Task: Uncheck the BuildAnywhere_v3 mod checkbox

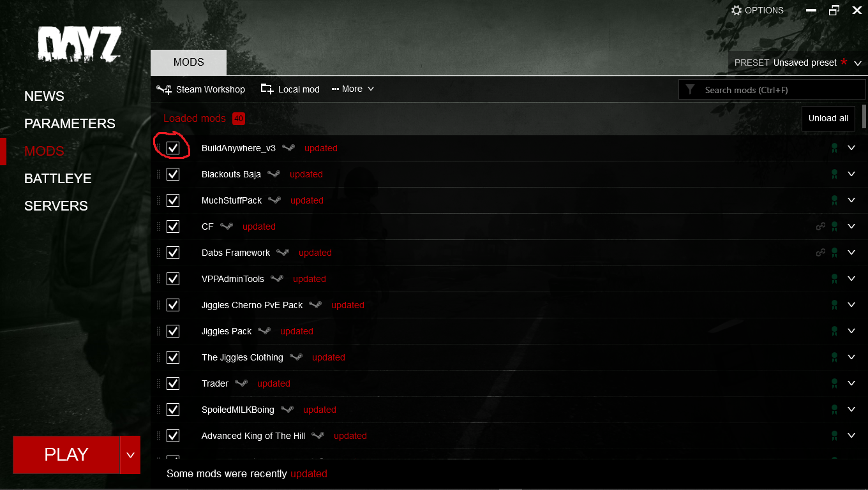Action: pos(173,148)
